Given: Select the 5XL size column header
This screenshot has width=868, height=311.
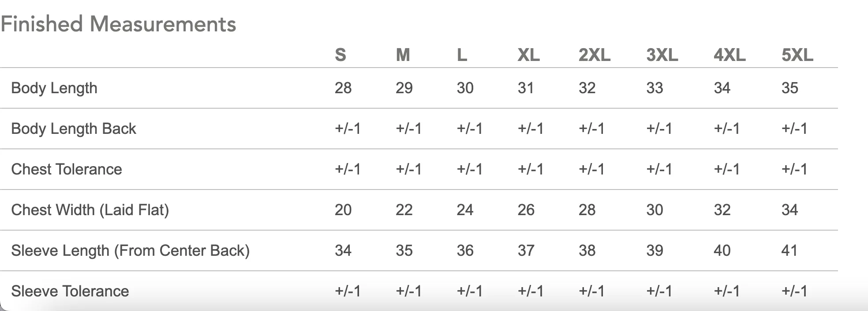Looking at the screenshot, I should click(x=797, y=55).
